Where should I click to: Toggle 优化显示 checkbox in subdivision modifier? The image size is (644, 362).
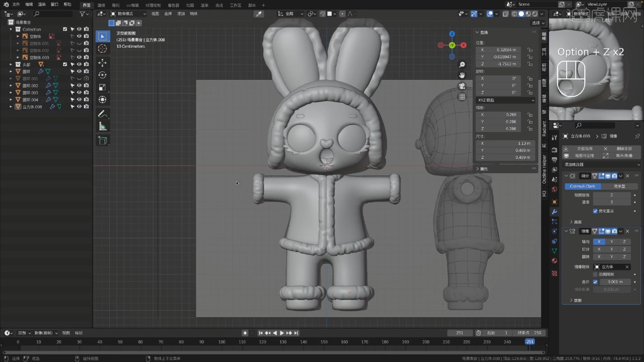point(595,211)
